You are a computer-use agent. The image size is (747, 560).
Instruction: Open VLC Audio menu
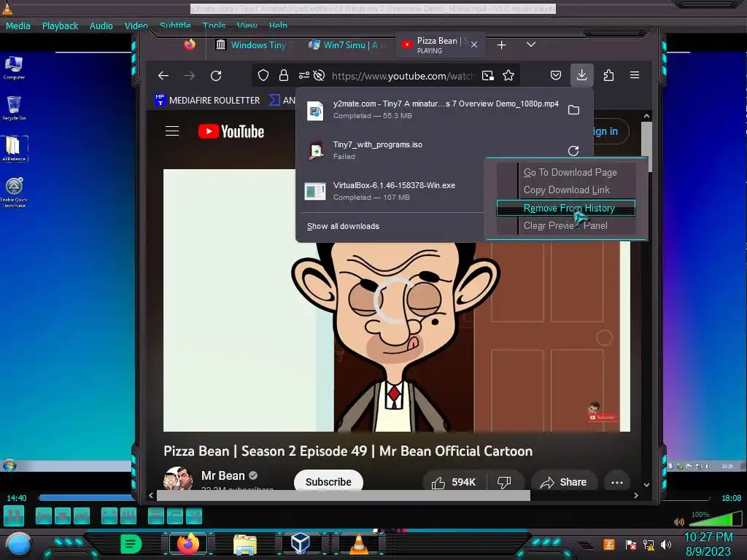coord(101,26)
